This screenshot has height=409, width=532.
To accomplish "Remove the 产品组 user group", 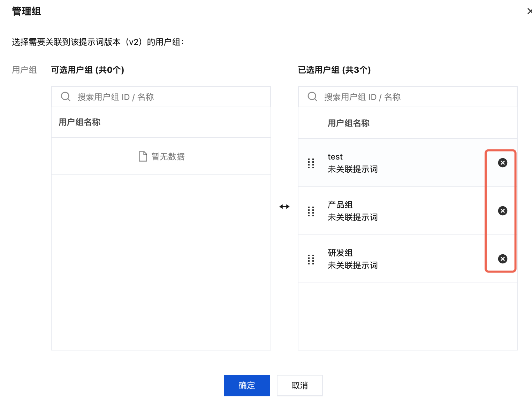I will [502, 211].
